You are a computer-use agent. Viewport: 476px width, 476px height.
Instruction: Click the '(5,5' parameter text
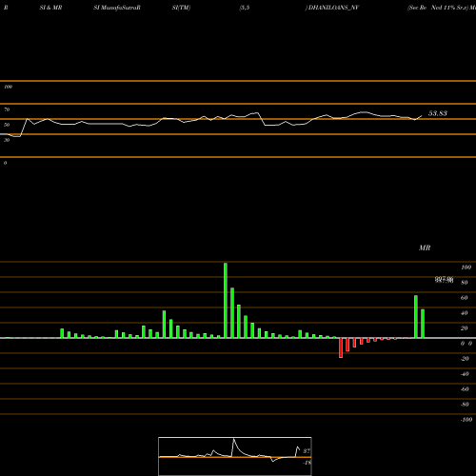pyautogui.click(x=245, y=8)
